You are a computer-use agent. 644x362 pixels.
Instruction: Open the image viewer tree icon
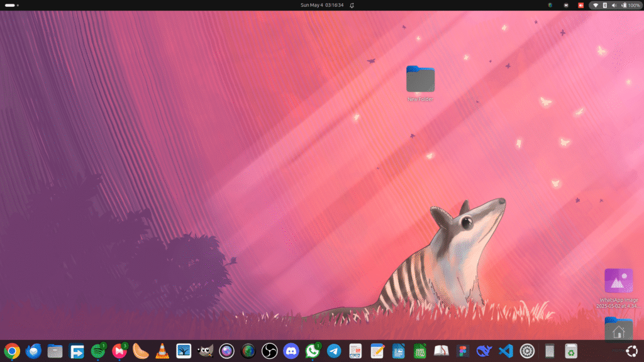pyautogui.click(x=184, y=351)
